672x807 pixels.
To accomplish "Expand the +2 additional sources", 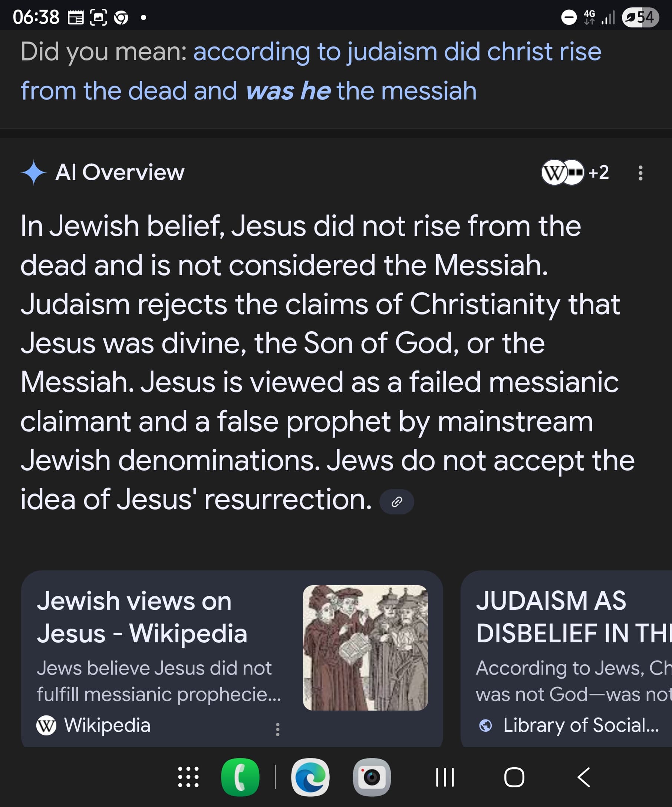I will click(x=598, y=172).
